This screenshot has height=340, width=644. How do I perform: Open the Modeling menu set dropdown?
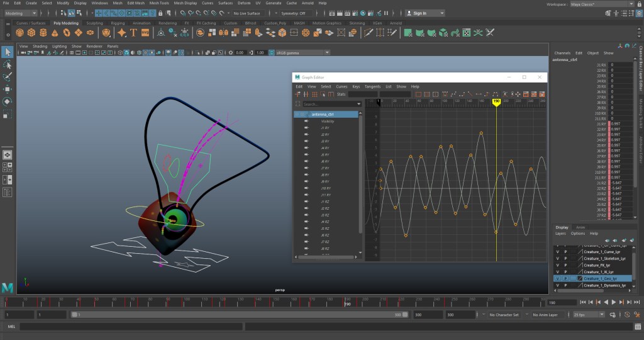tap(21, 13)
